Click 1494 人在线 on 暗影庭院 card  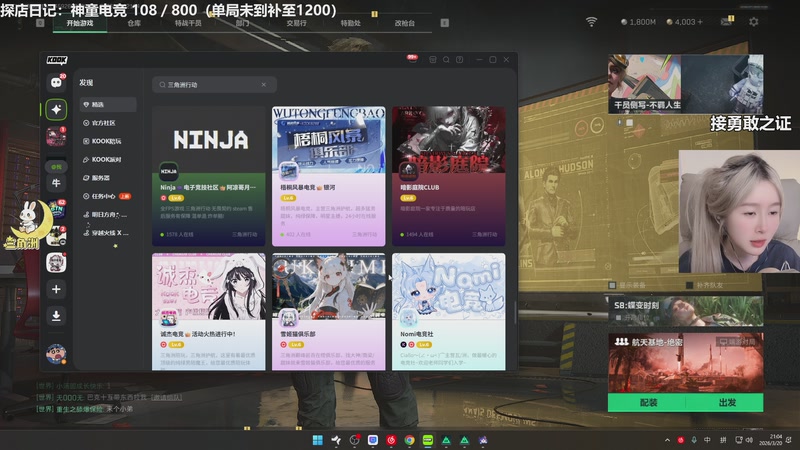point(417,235)
